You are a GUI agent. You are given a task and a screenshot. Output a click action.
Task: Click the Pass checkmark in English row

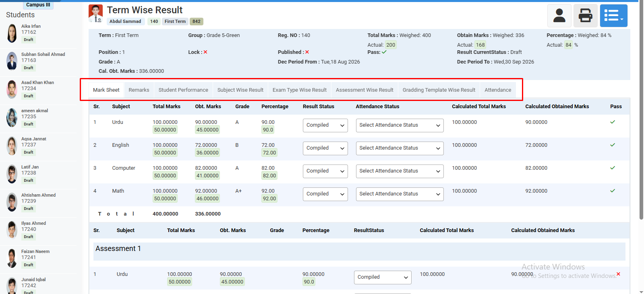click(613, 145)
